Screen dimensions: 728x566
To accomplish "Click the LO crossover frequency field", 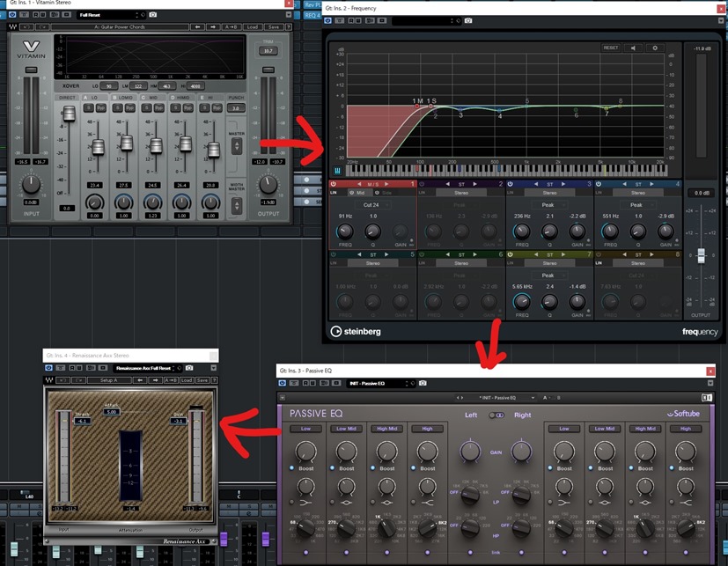I will [108, 86].
